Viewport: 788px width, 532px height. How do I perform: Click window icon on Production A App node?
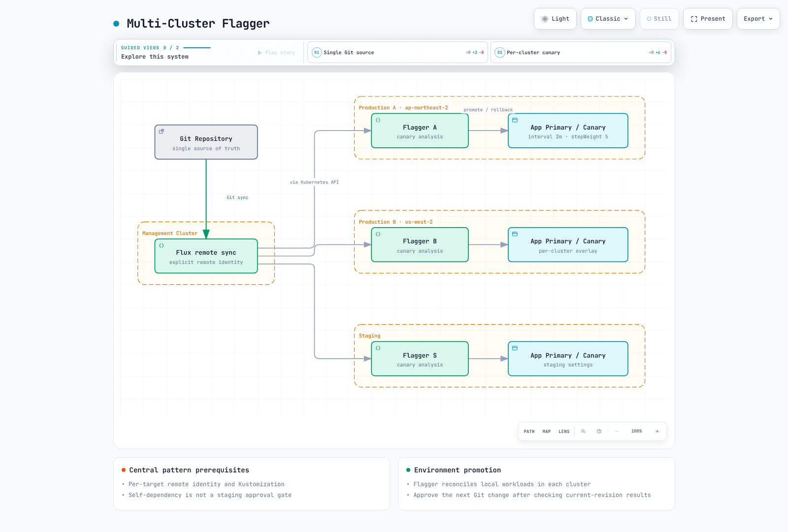tap(515, 120)
